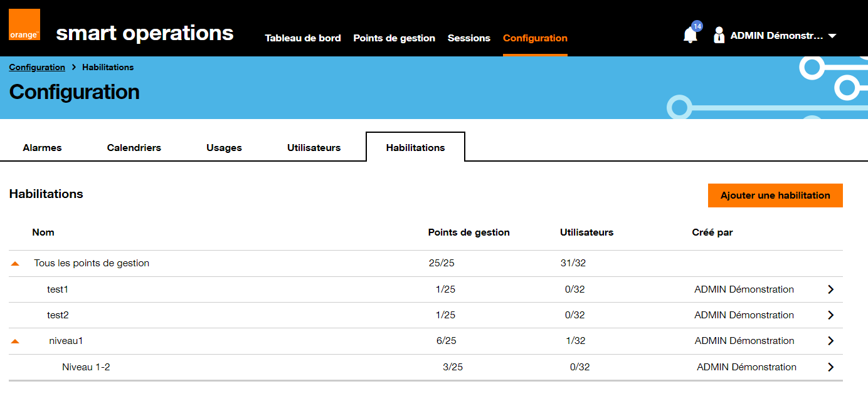The height and width of the screenshot is (406, 868).
Task: Click the Orange logo icon
Action: [x=24, y=25]
